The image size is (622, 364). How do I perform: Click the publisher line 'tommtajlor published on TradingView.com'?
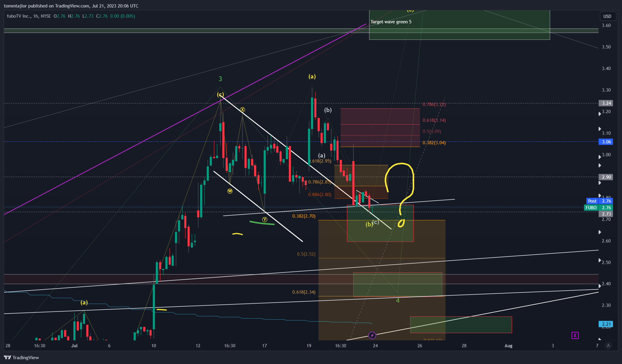pos(46,6)
